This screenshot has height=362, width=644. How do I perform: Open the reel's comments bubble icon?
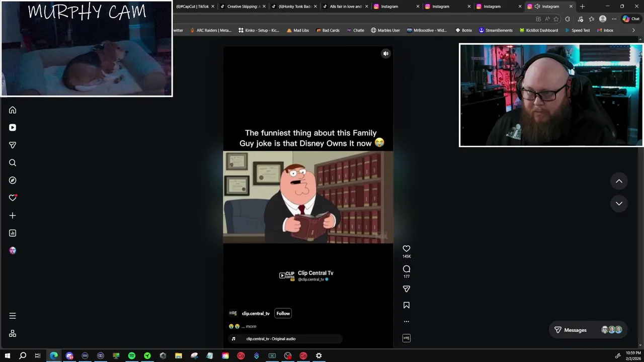(x=407, y=269)
